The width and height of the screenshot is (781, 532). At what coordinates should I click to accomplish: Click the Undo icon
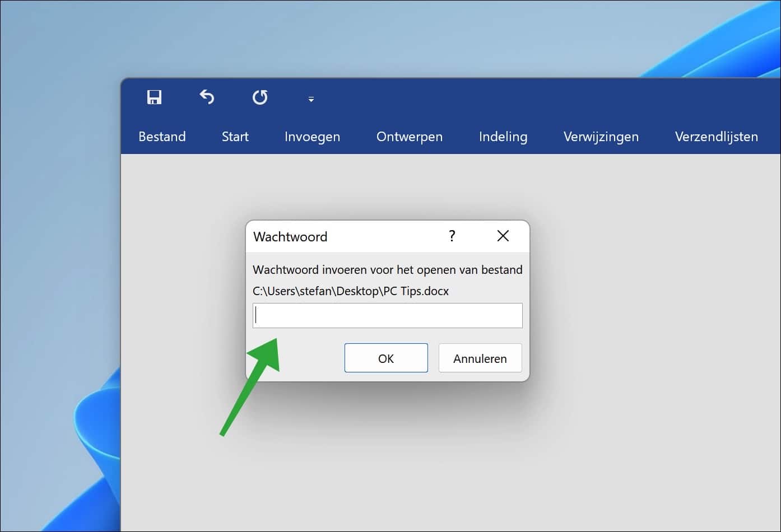pos(207,97)
